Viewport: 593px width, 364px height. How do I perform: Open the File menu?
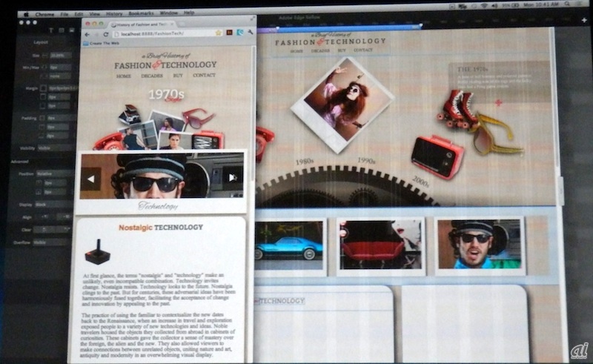64,14
